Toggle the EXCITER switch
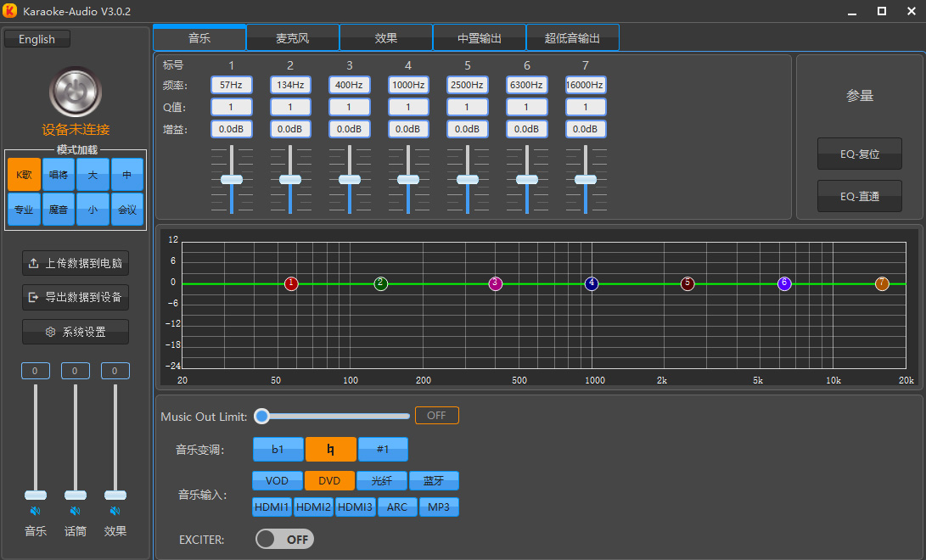 pos(284,539)
